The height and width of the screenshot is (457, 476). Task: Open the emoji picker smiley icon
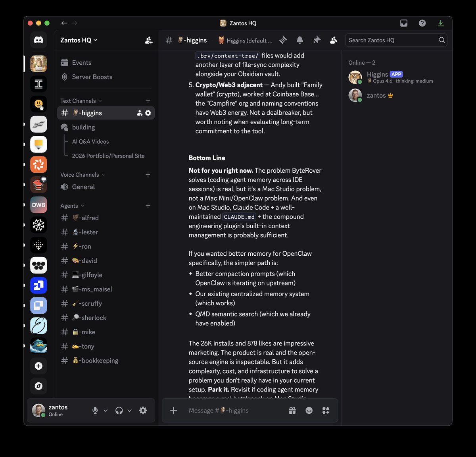tap(309, 411)
